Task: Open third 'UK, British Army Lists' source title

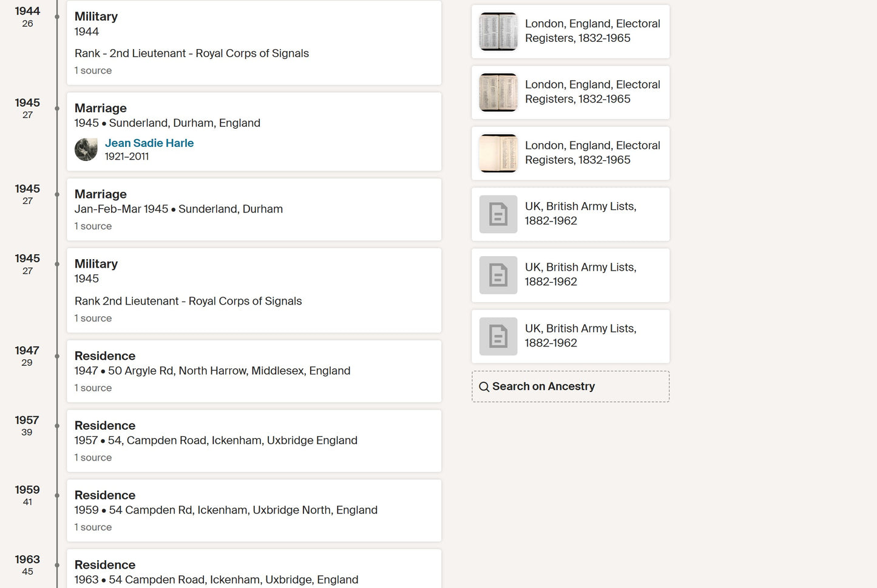Action: click(x=581, y=336)
